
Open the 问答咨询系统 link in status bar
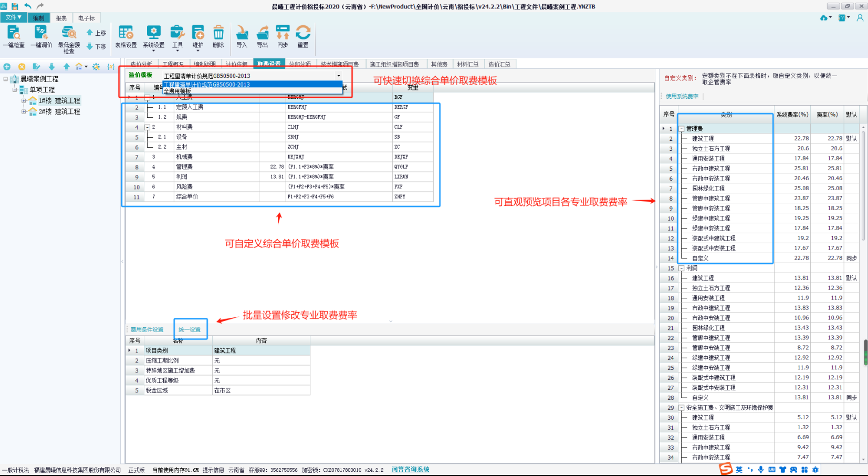(x=410, y=469)
